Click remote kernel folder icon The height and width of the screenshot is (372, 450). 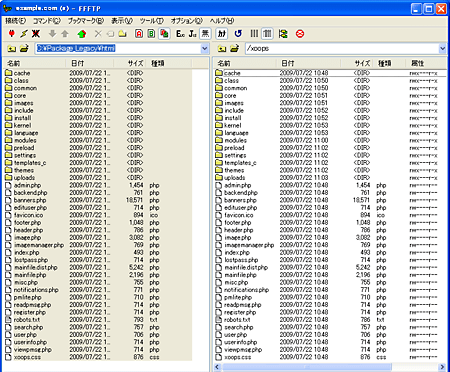tap(219, 125)
